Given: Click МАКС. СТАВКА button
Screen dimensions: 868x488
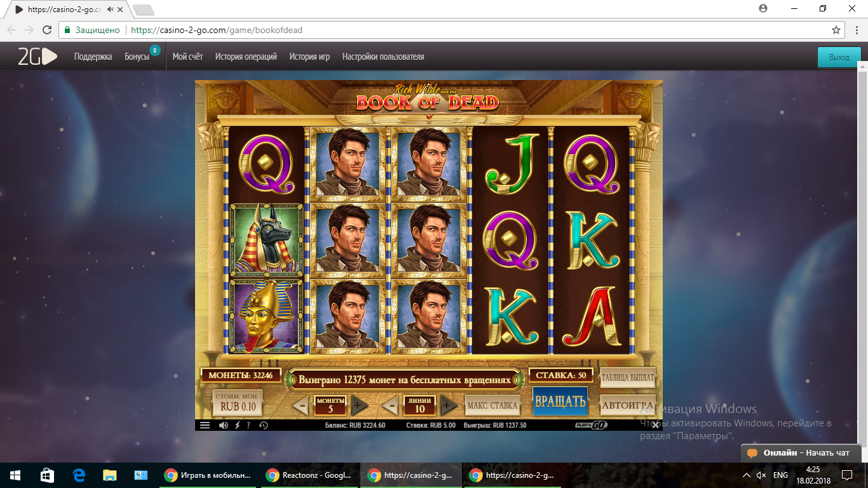Looking at the screenshot, I should pos(492,405).
